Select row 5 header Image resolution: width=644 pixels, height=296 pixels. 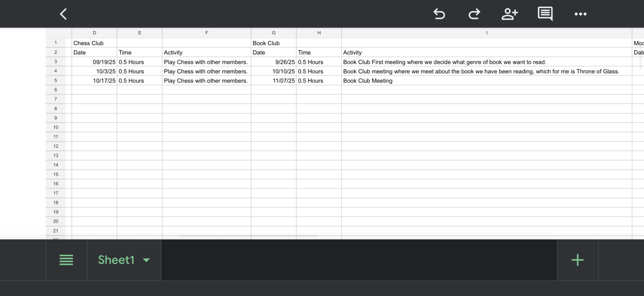click(55, 80)
